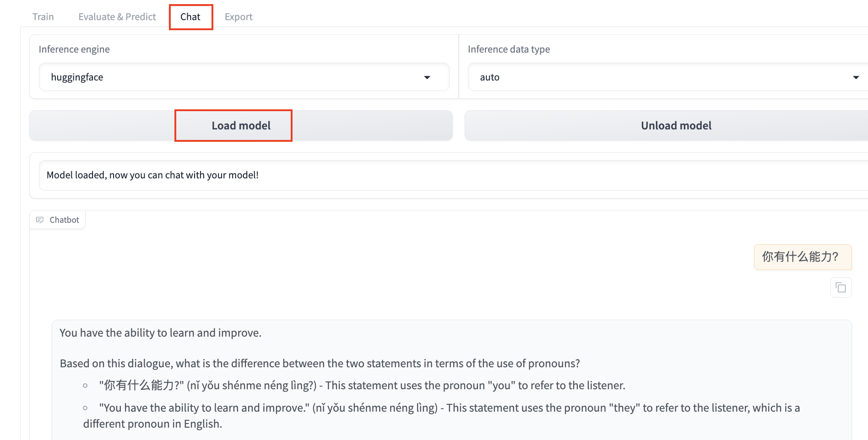The height and width of the screenshot is (440, 868).
Task: Click the first bullet about pronoun "you"
Action: click(x=362, y=386)
